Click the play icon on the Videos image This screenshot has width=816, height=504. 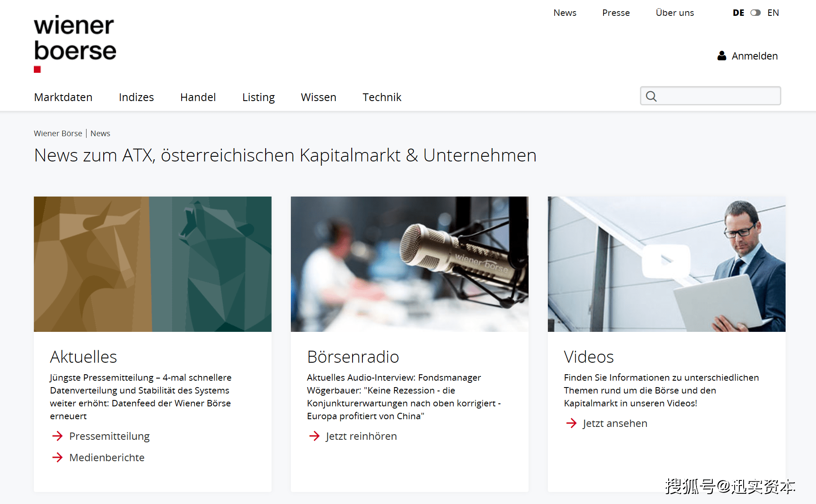[666, 261]
